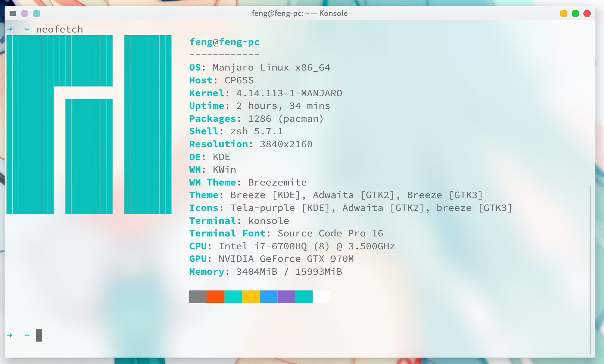Select the gray swatch in the color palette
The height and width of the screenshot is (364, 604).
click(198, 297)
